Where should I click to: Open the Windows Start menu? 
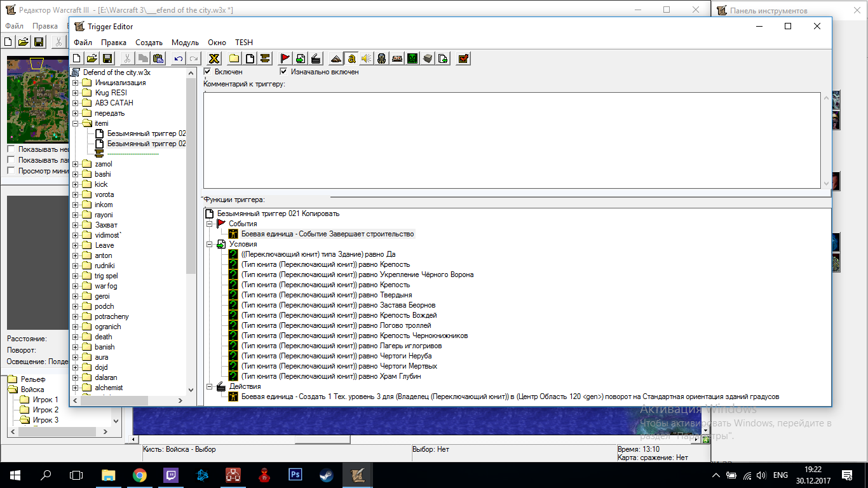pyautogui.click(x=15, y=475)
